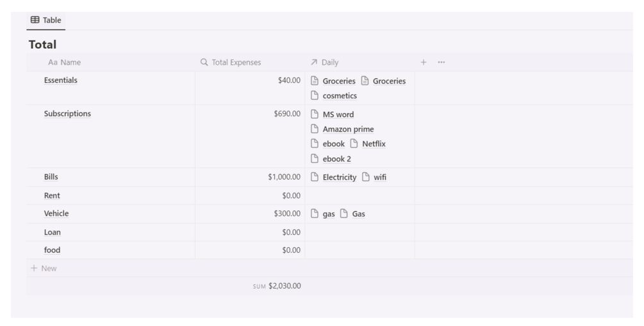Open the Daily relation column header menu

click(x=329, y=62)
